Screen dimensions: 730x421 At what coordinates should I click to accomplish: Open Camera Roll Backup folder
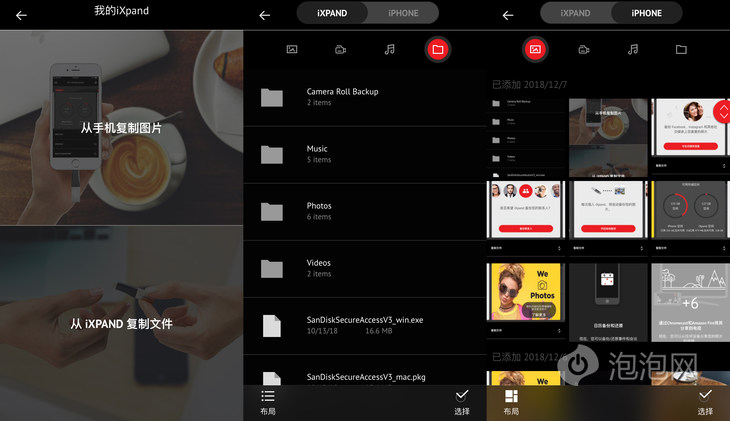click(x=365, y=97)
